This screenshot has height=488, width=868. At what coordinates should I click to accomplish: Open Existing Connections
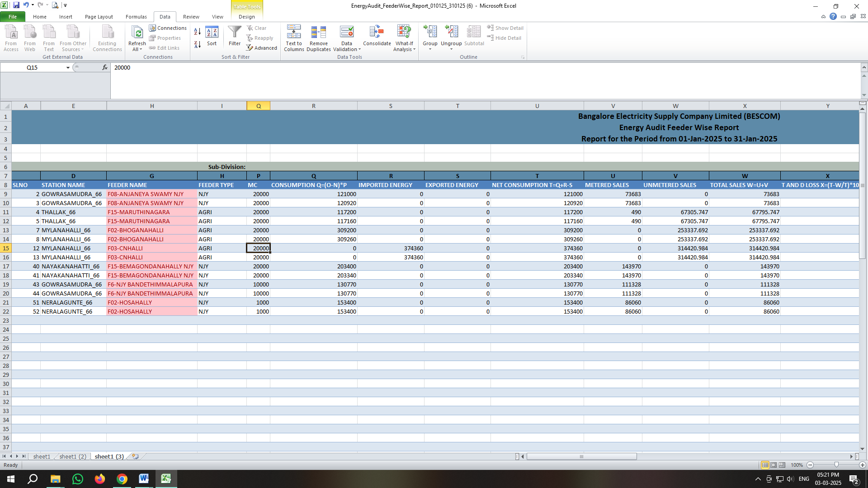107,38
